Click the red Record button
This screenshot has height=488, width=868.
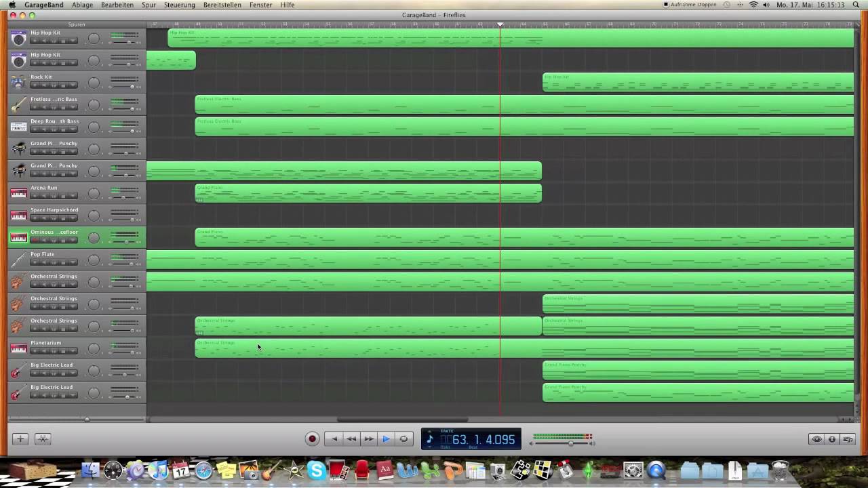312,439
